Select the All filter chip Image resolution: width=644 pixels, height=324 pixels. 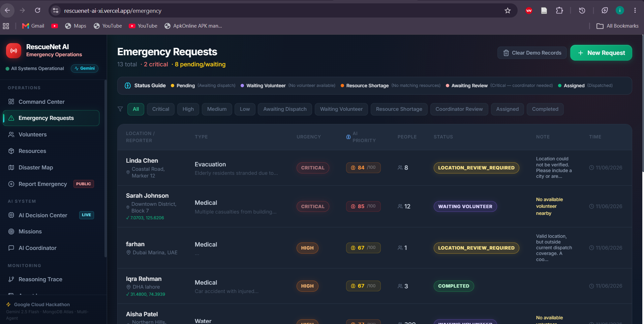136,109
